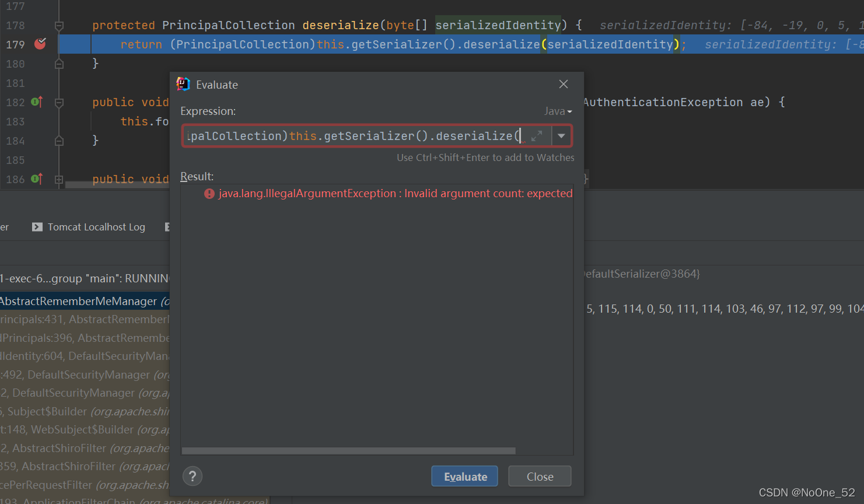Click the override gutter icon on line 182
This screenshot has height=504, width=864.
(x=37, y=102)
